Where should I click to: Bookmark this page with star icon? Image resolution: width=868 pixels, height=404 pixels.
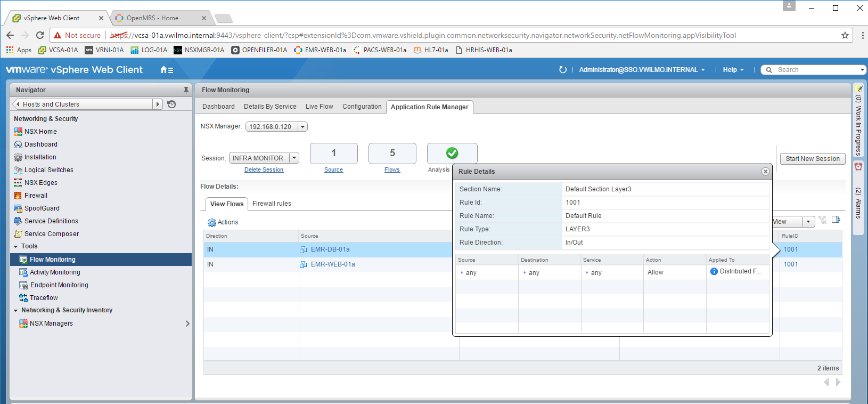pyautogui.click(x=845, y=35)
